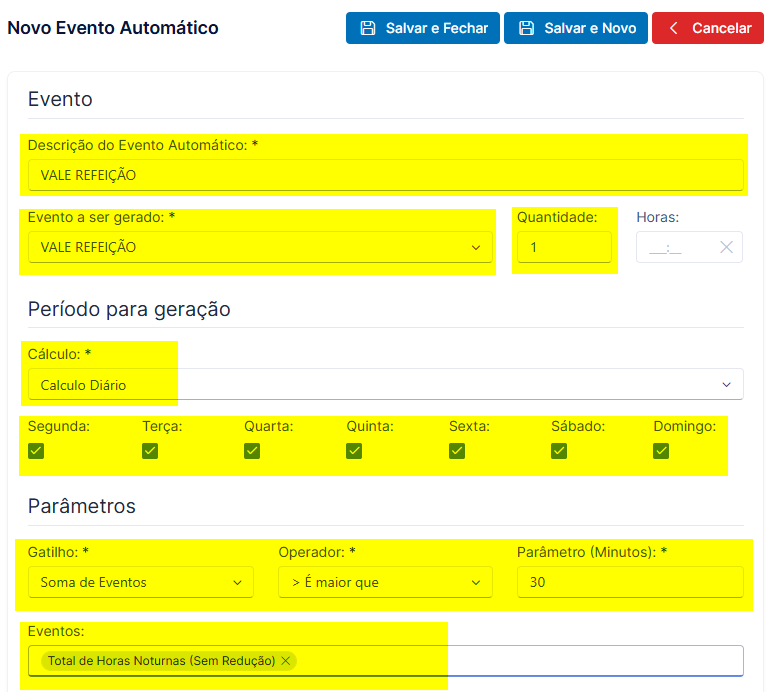Click the back chevron icon in Cancelar
773x692 pixels.
[x=673, y=28]
